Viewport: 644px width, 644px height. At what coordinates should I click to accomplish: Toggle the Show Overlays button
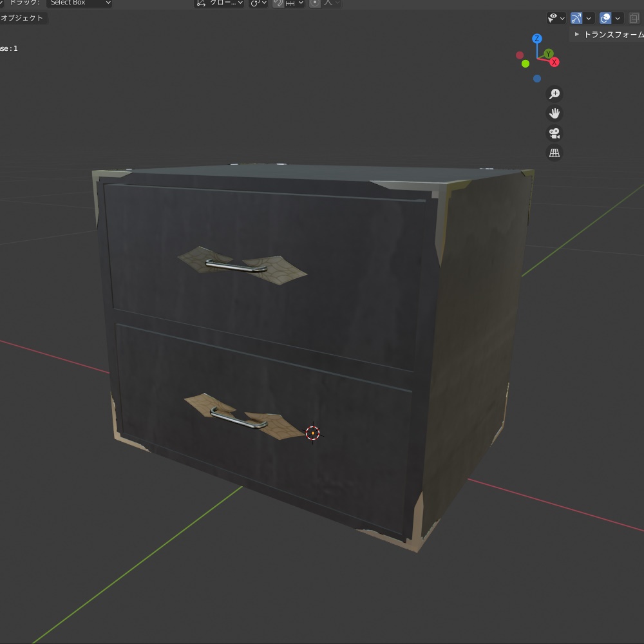point(604,18)
